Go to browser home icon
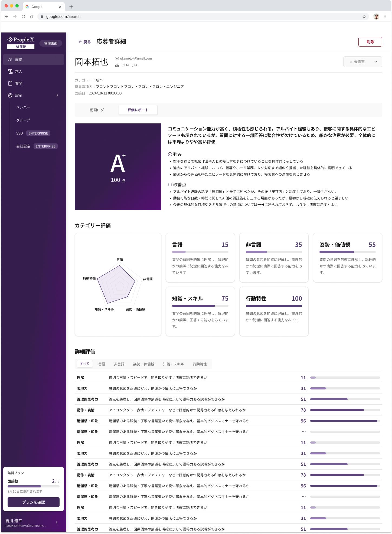This screenshot has width=392, height=534. point(32,17)
